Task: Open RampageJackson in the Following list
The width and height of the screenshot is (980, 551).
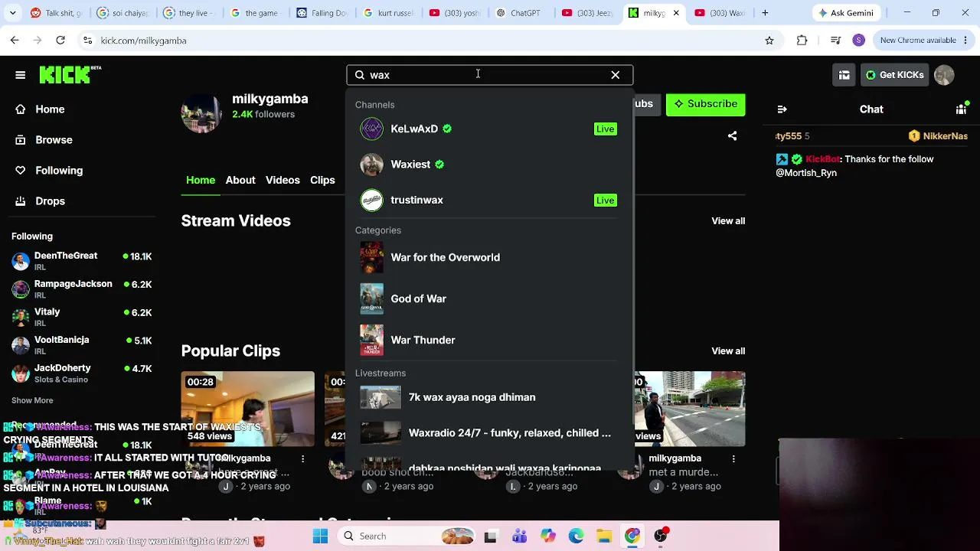Action: pyautogui.click(x=82, y=289)
